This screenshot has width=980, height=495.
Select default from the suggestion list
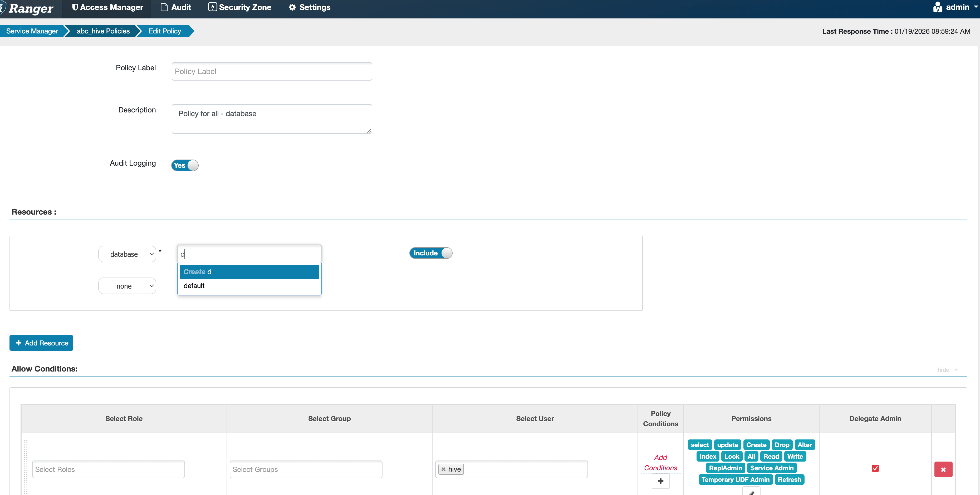[194, 285]
